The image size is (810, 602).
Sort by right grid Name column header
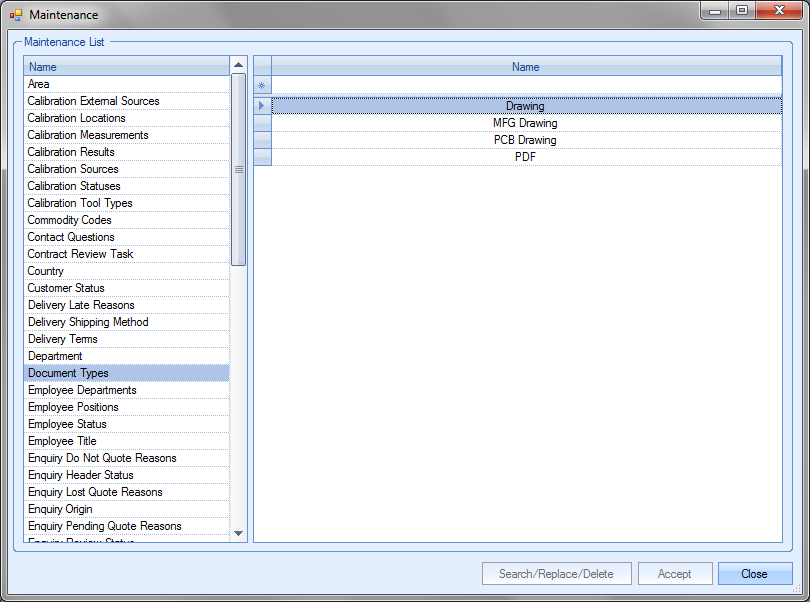(525, 67)
